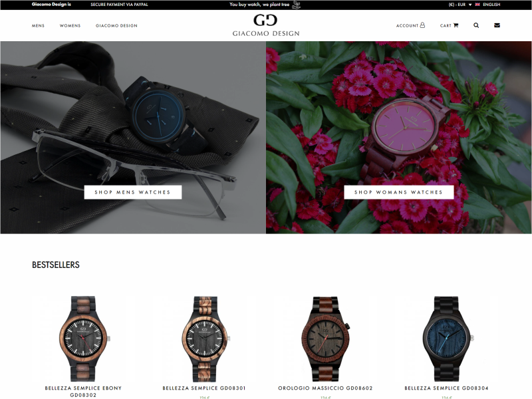Open the shopping cart icon
The width and height of the screenshot is (532, 399).
click(456, 25)
